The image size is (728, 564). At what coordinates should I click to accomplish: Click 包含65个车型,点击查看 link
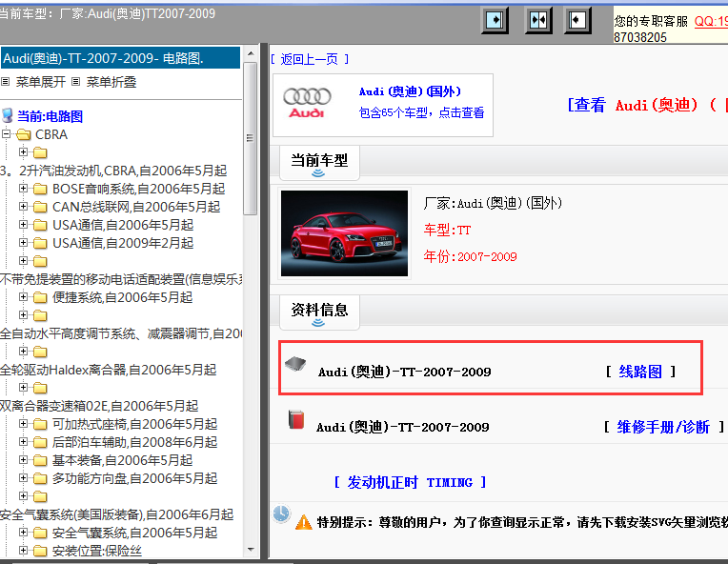click(x=421, y=112)
